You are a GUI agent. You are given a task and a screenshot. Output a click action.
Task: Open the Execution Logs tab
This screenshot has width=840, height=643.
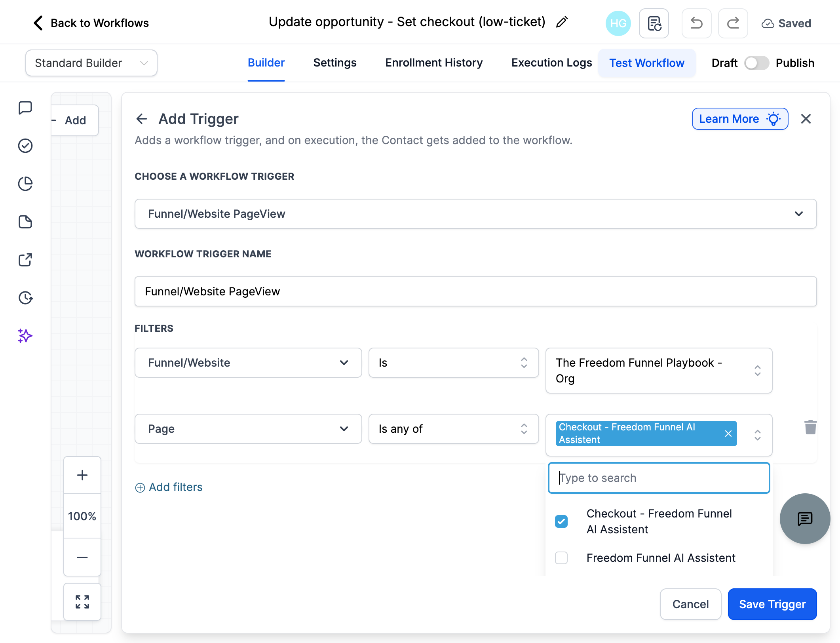pyautogui.click(x=551, y=63)
